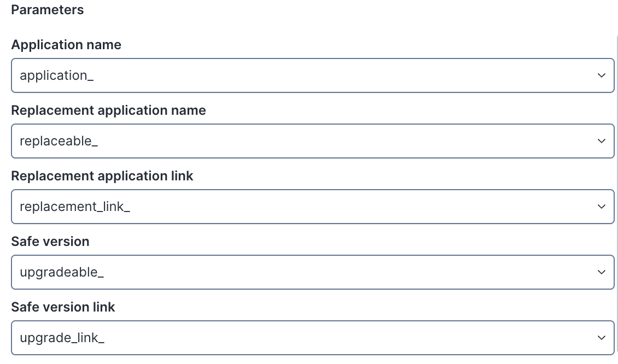Expand the Safe version dropdown

click(312, 272)
